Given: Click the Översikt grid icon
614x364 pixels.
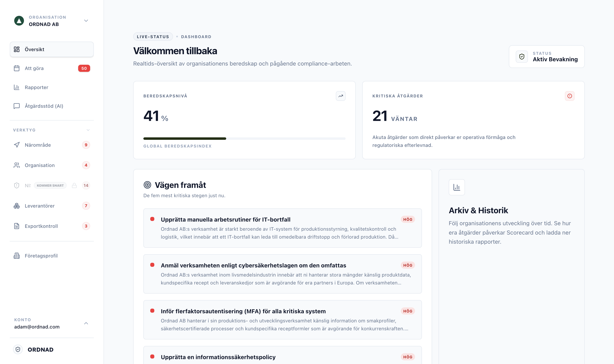Looking at the screenshot, I should [x=17, y=49].
